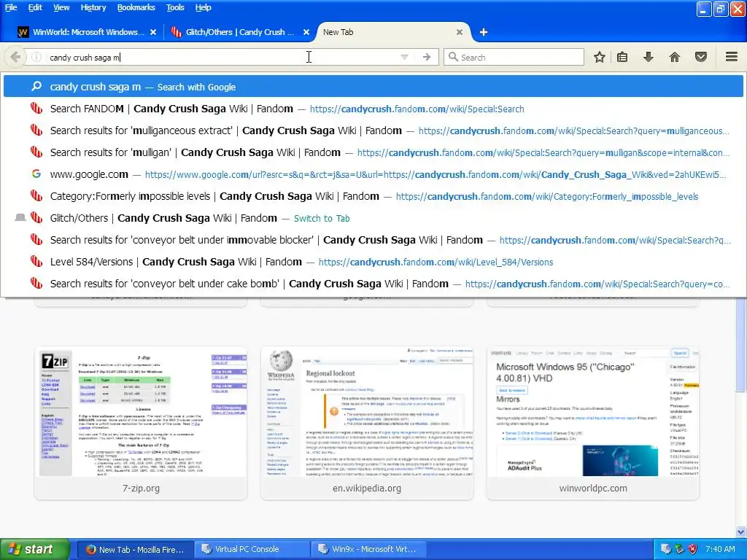Viewport: 747px width, 560px height.
Task: Open the Tools menu
Action: point(175,7)
